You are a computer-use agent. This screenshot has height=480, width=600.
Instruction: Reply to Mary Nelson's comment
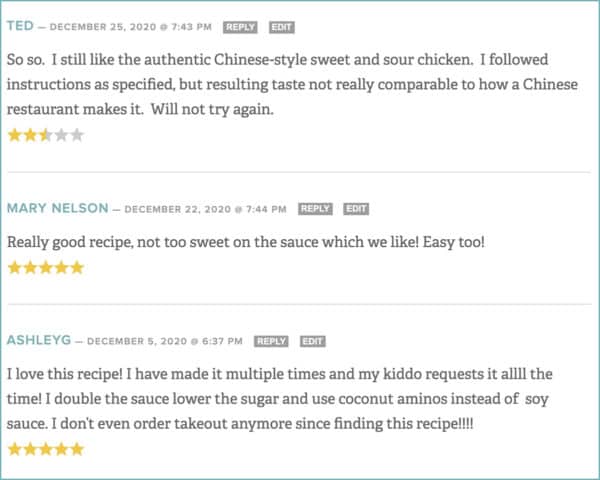[x=315, y=209]
